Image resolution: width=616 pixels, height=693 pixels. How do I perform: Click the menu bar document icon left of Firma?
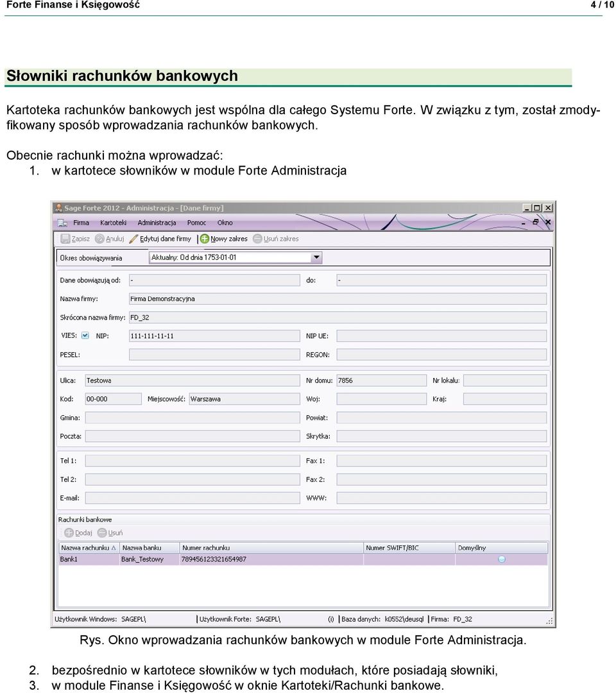[62, 223]
